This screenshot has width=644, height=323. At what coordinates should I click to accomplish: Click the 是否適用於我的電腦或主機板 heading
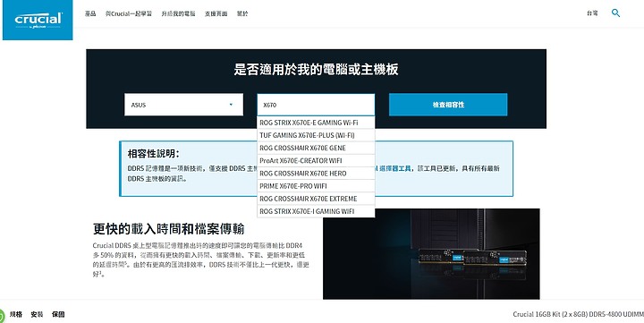pos(316,69)
